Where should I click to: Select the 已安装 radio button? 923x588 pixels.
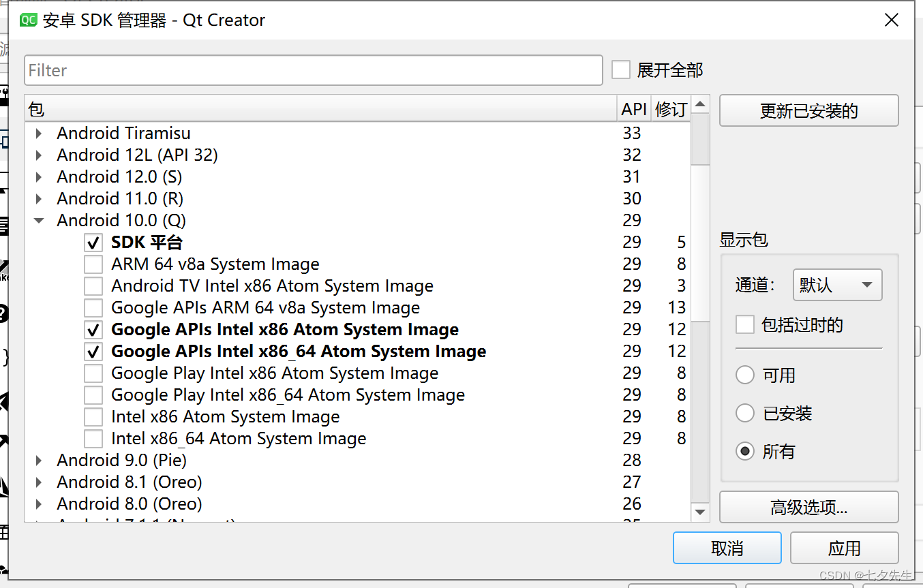point(745,414)
